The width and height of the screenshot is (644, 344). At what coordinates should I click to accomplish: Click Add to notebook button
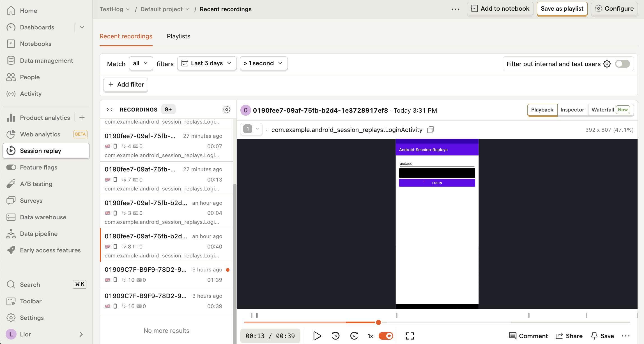pos(500,9)
